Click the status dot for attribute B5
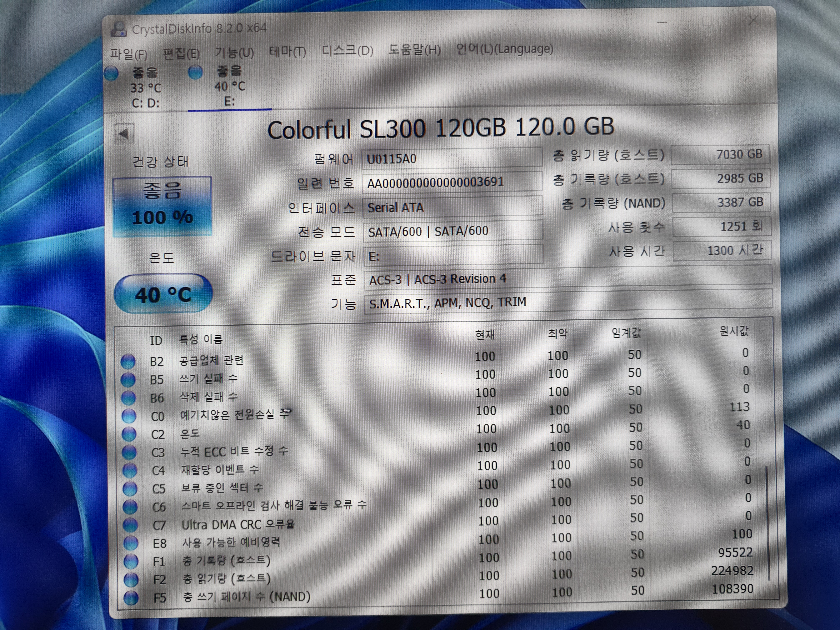This screenshot has height=630, width=840. (x=128, y=379)
